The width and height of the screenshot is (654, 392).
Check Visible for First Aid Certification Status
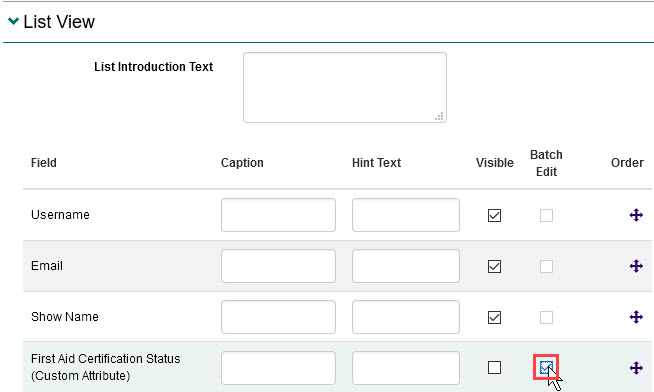494,368
